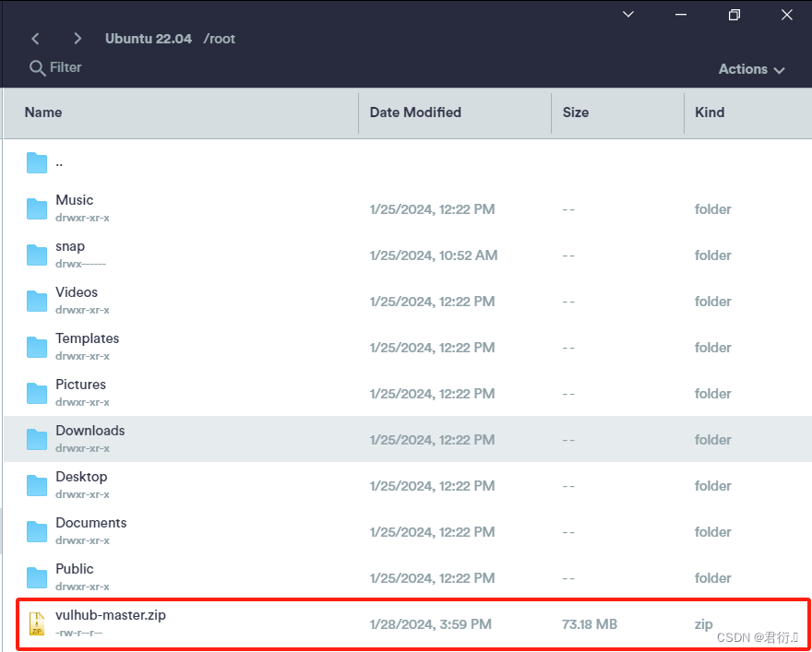Select the Documents folder row
The height and width of the screenshot is (652, 812).
pos(408,531)
